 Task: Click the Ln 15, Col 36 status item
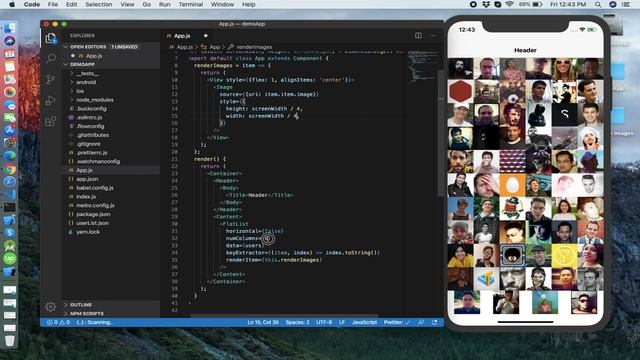[x=263, y=322]
